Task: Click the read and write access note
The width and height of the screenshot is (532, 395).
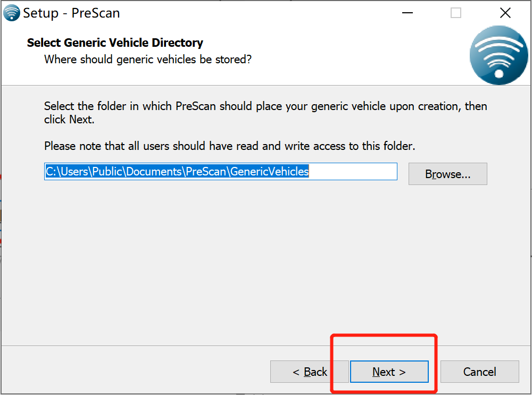Action: click(x=230, y=146)
